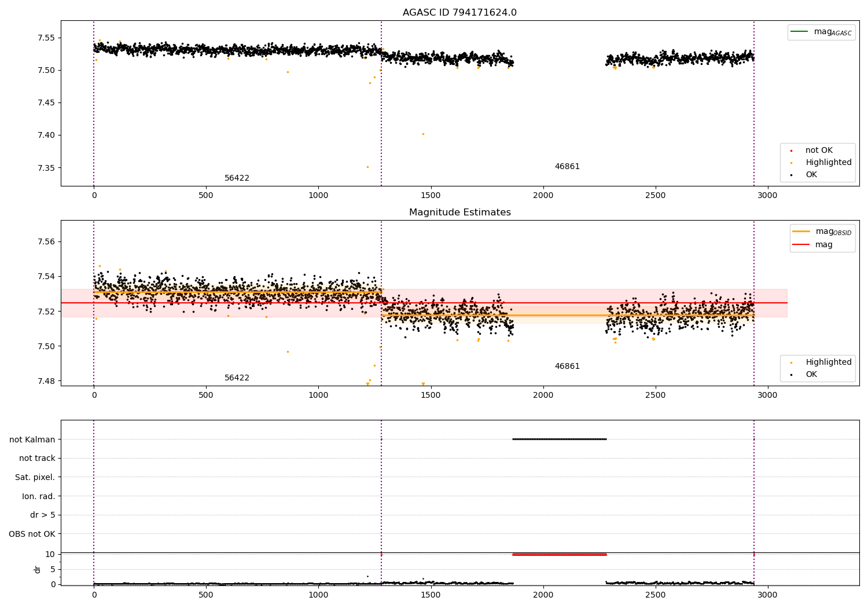Screen dimensions: 868x608
Task: Click the 7.45 y-axis tick label
Action: (x=46, y=103)
